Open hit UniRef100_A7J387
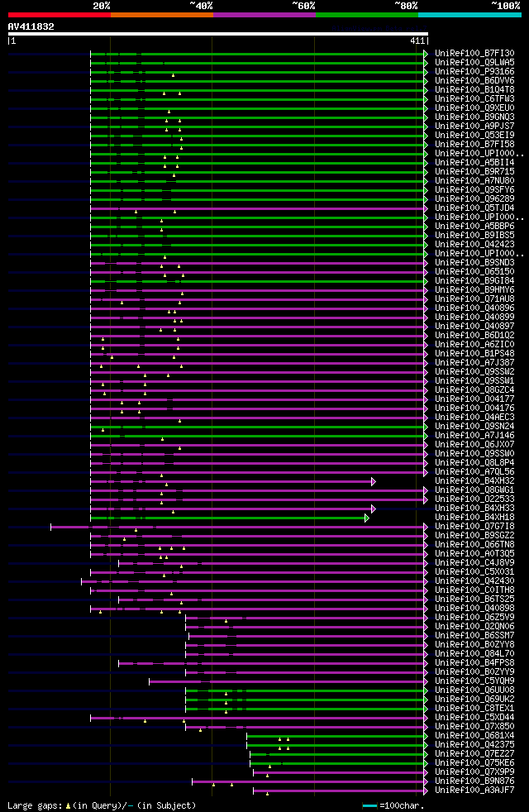Viewport: 529px width, 812px height. tap(474, 363)
